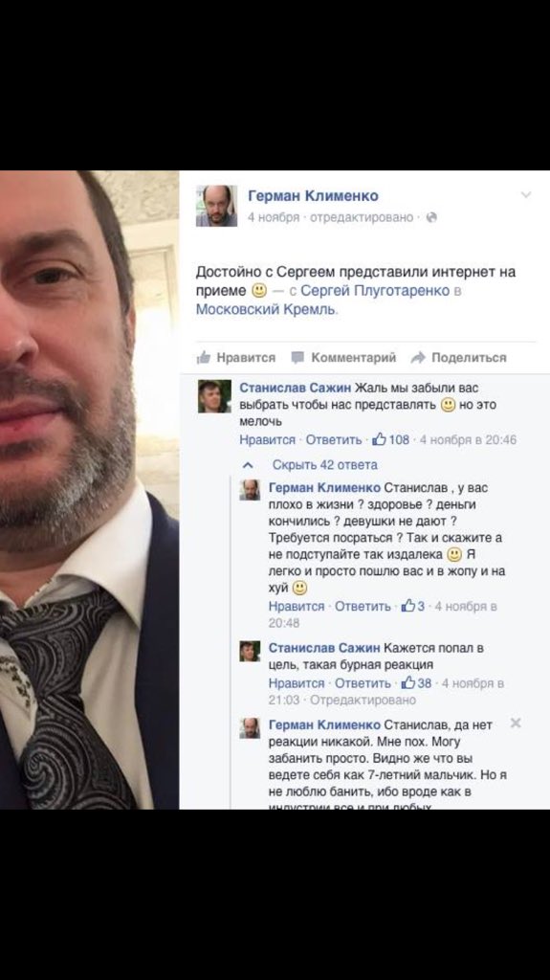Open the selfie photo on the left
The width and height of the screenshot is (550, 980).
89,489
